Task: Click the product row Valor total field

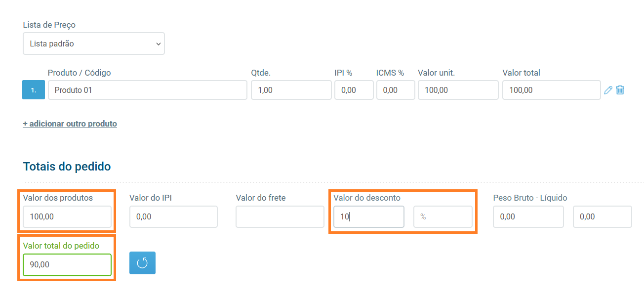Action: [x=551, y=90]
